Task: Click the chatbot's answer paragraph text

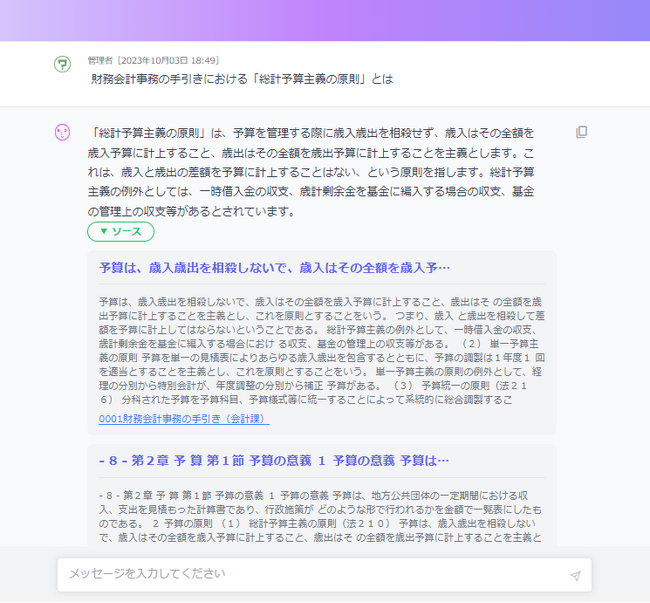Action: (x=310, y=171)
